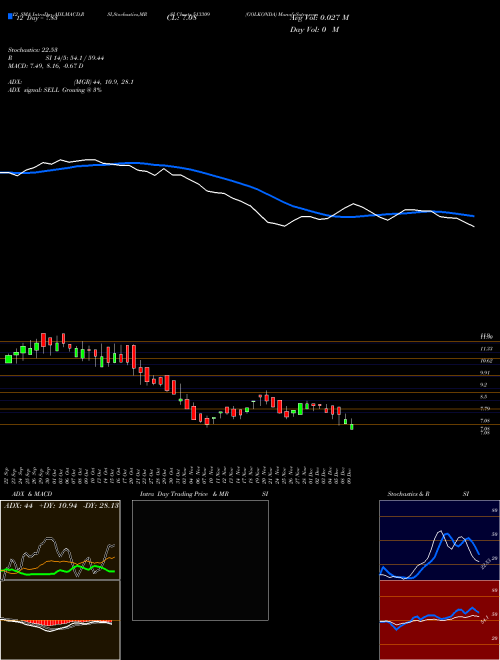The height and width of the screenshot is (660, 500).
Task: Click the blue 12-day SMA legend square
Action: (10, 16)
